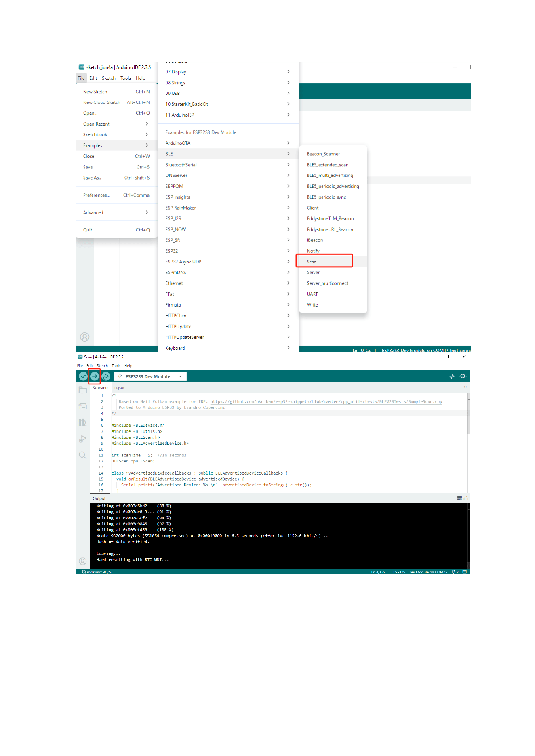Open the iBeacon example
This screenshot has height=756, width=535.
[333, 240]
